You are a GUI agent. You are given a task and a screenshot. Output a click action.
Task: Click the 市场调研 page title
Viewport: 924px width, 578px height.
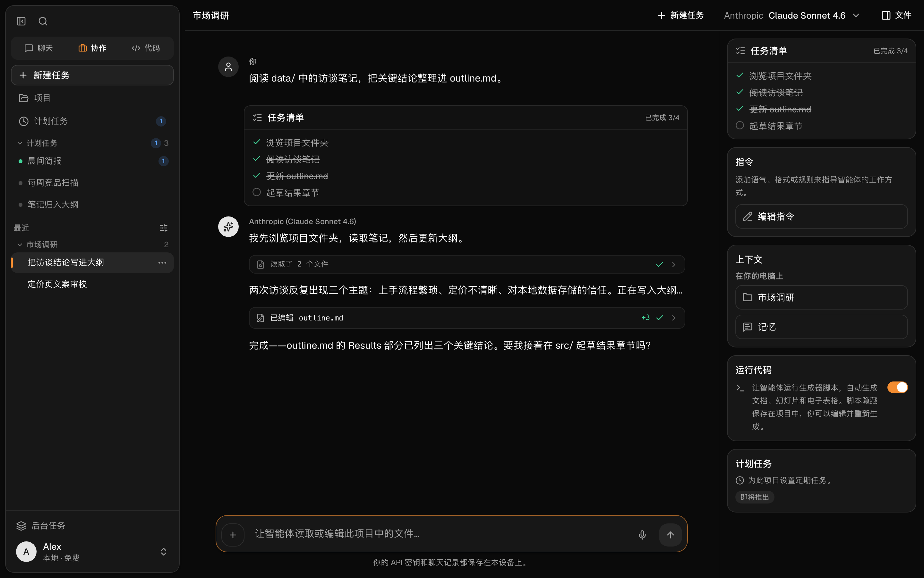[x=211, y=15]
